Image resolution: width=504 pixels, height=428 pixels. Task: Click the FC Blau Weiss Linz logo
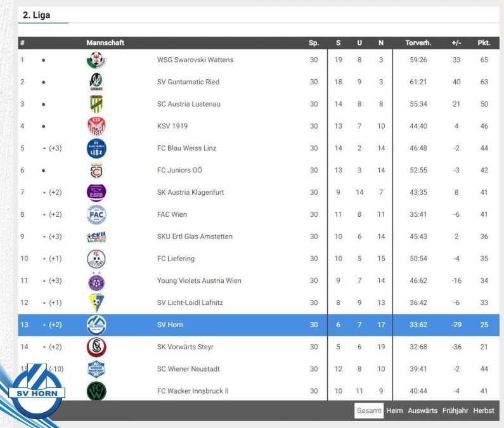[96, 148]
